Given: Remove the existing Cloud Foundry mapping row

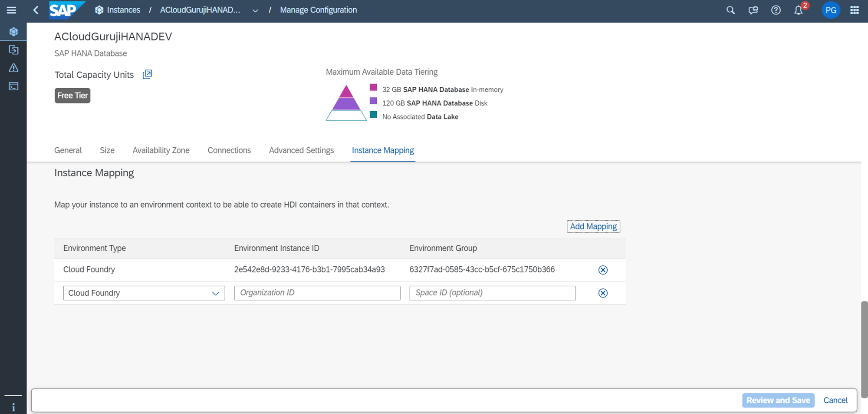Looking at the screenshot, I should [603, 270].
